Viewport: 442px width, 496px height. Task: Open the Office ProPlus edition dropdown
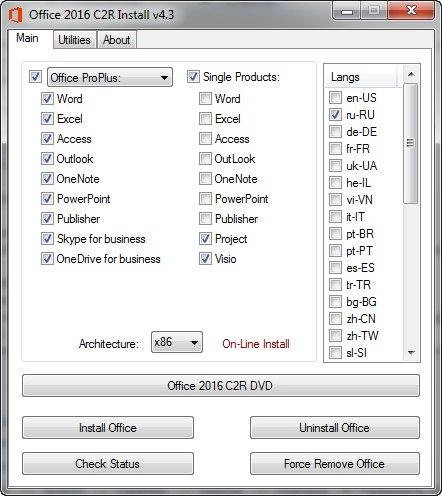tap(110, 77)
